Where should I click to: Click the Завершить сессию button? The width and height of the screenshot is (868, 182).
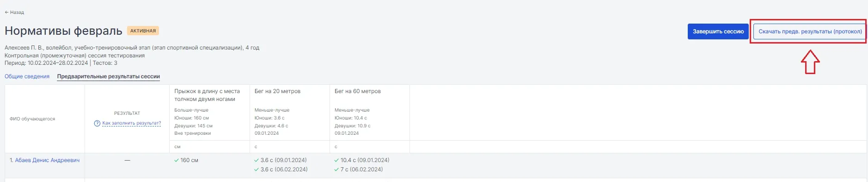tap(718, 31)
